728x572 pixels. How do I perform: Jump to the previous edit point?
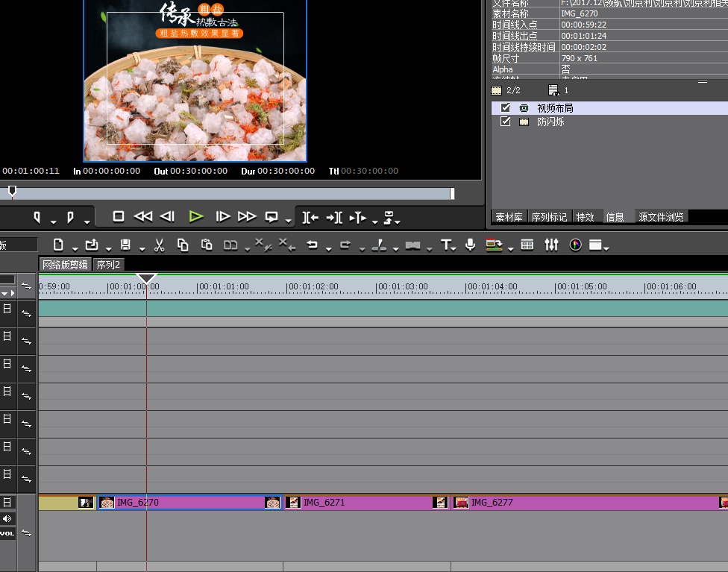(310, 217)
